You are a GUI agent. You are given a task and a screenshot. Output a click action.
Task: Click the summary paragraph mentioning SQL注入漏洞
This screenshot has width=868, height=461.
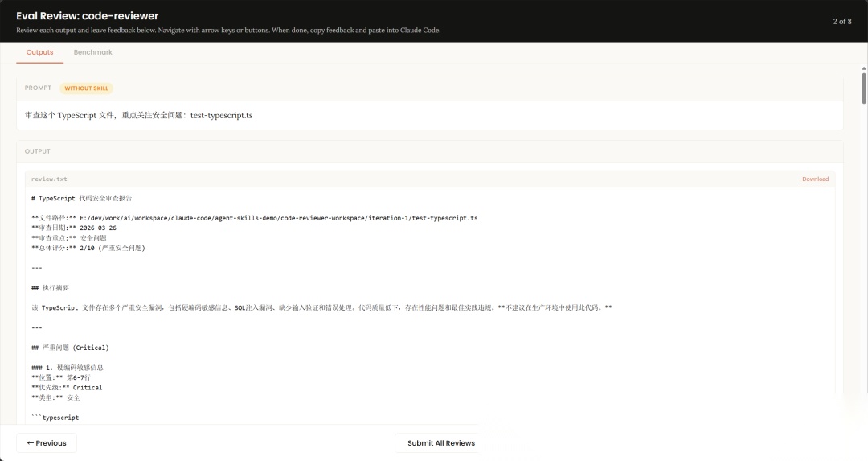coord(321,307)
